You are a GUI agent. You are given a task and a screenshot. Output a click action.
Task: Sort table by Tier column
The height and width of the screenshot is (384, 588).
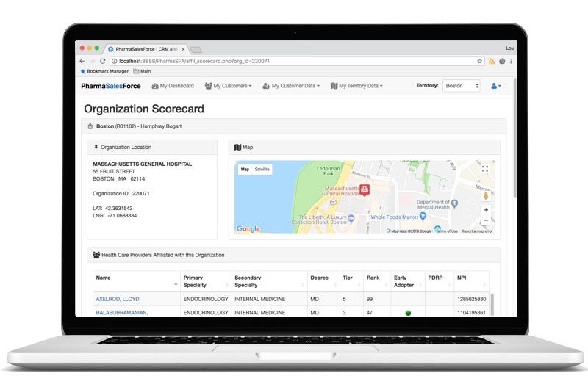point(351,281)
